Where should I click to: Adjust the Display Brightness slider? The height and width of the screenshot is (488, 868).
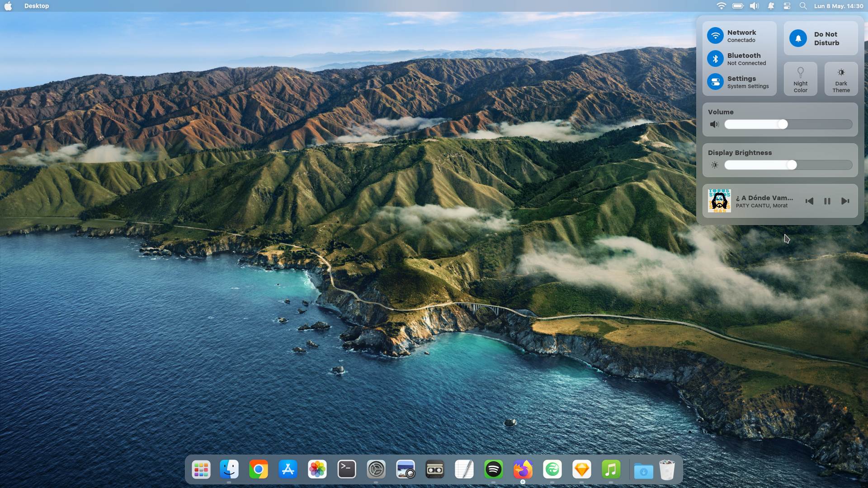(788, 165)
